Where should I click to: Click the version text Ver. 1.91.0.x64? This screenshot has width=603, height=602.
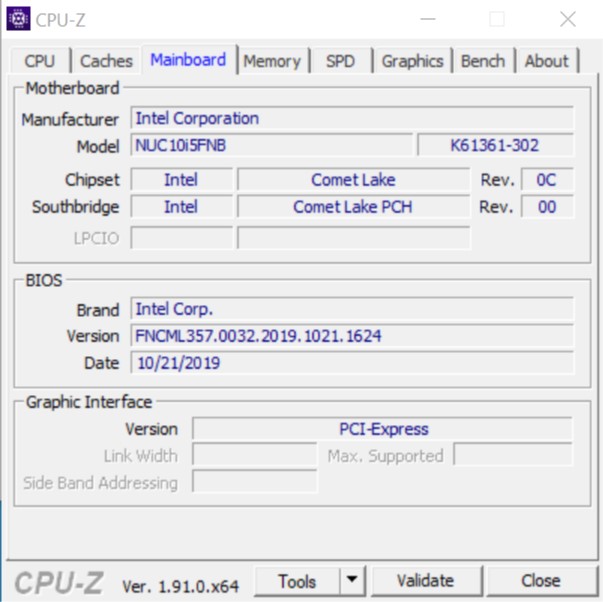(x=180, y=586)
